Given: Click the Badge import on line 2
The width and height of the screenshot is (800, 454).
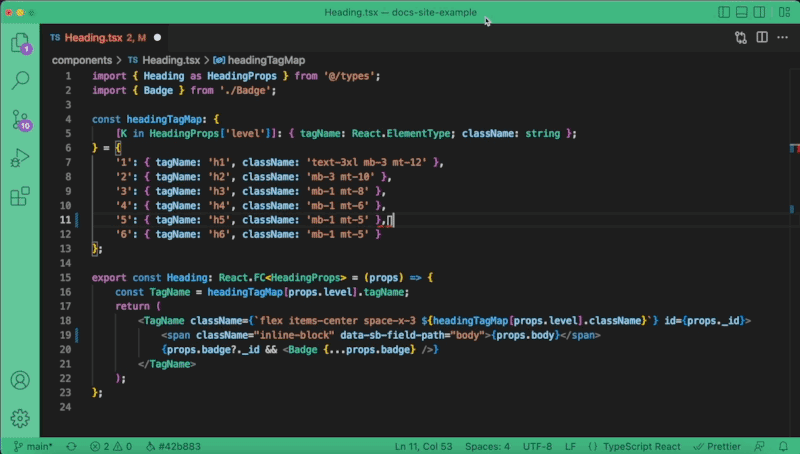Looking at the screenshot, I should 158,90.
